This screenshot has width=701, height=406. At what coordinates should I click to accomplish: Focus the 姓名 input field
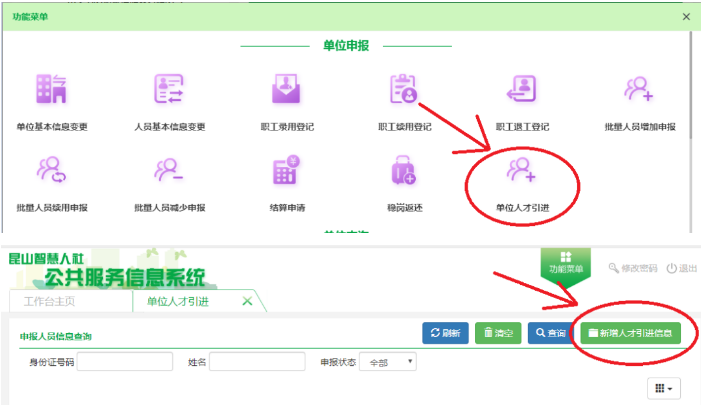(257, 362)
